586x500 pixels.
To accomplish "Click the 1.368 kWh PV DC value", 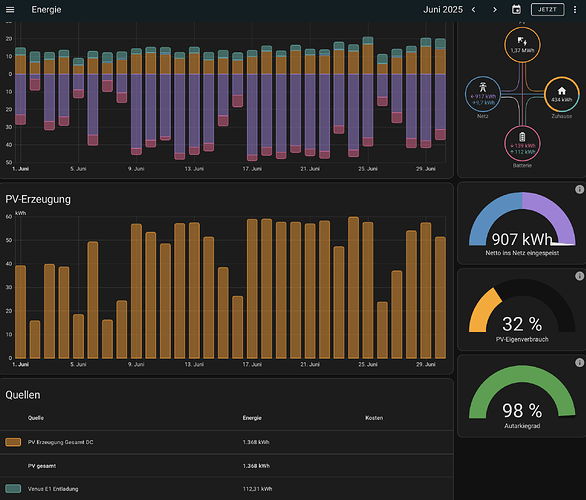I will [256, 442].
